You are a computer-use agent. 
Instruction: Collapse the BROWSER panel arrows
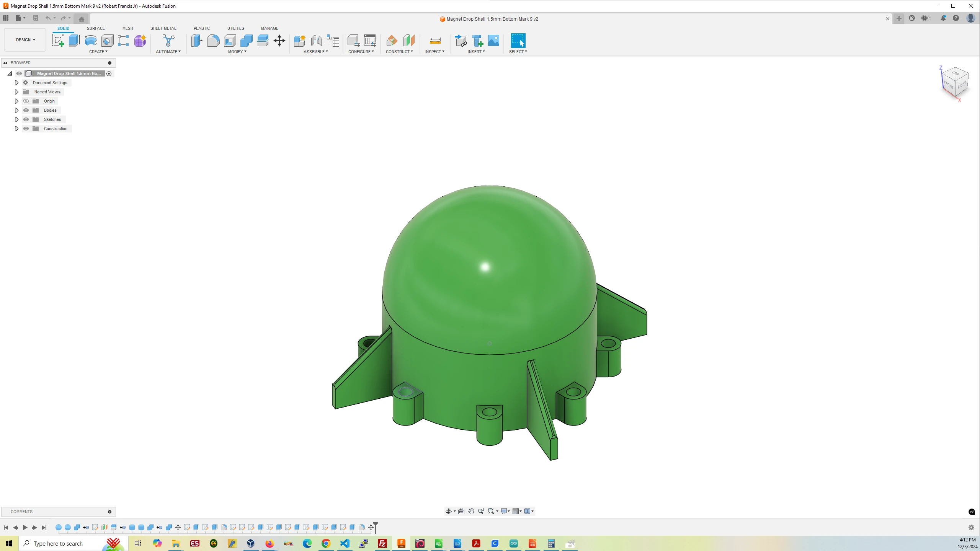pos(5,63)
